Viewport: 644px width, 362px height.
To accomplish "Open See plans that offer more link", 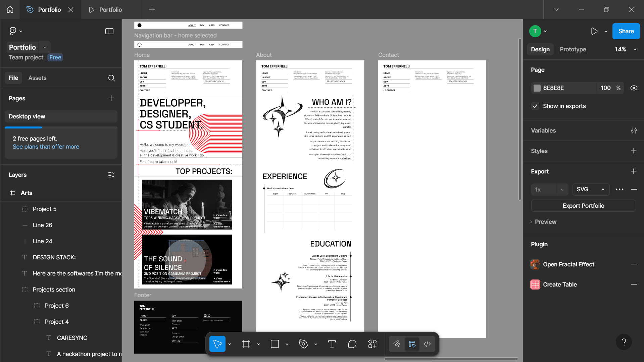I will point(46,147).
